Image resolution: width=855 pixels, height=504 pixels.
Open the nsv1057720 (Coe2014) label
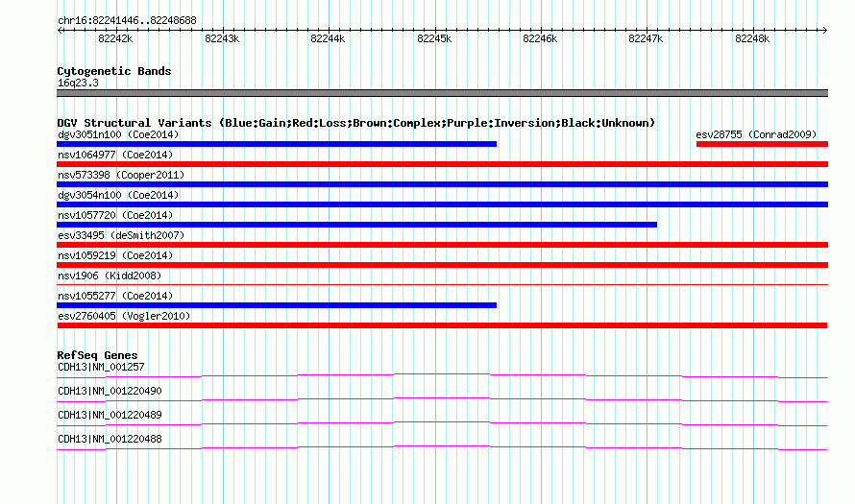click(115, 215)
